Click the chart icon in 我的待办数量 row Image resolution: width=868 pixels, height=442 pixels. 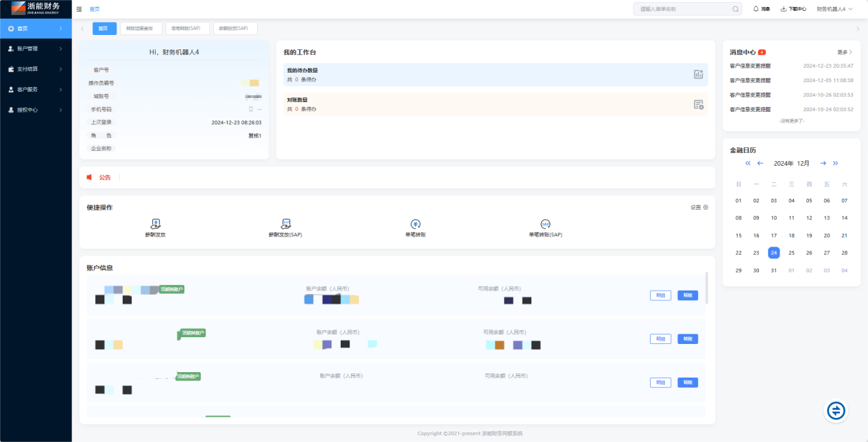[x=698, y=74]
